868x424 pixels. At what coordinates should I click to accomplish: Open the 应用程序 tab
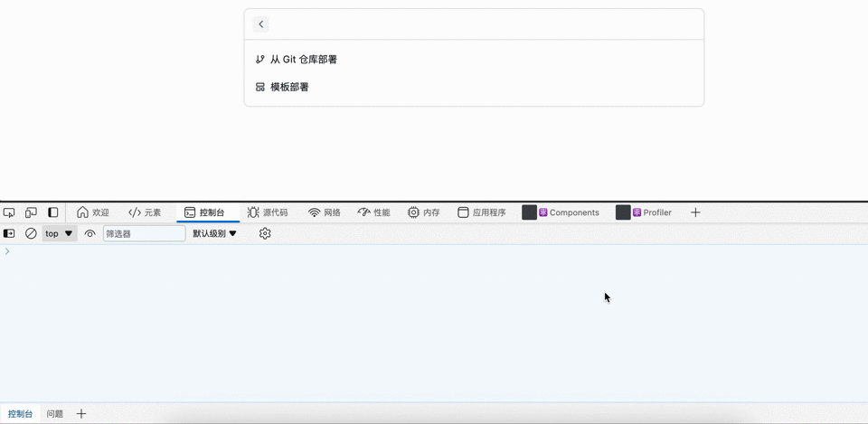482,212
